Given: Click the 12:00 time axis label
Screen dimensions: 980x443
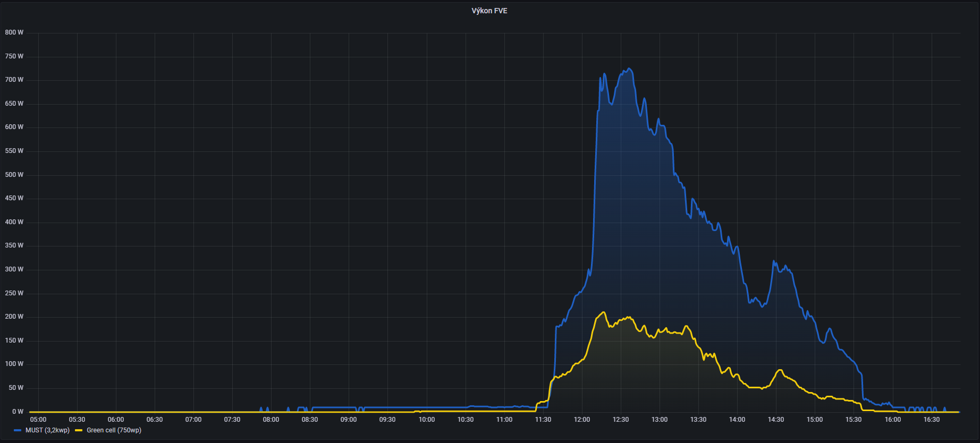Looking at the screenshot, I should [582, 420].
